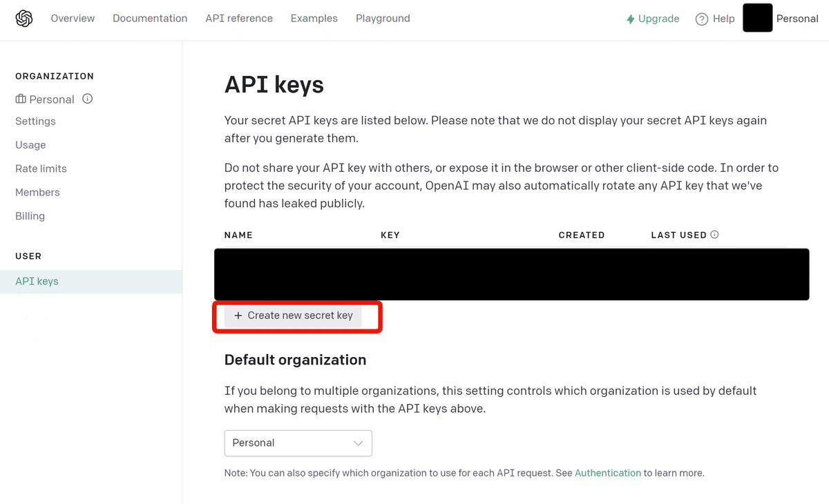829x504 pixels.
Task: Open the Default organization dropdown
Action: pyautogui.click(x=298, y=443)
